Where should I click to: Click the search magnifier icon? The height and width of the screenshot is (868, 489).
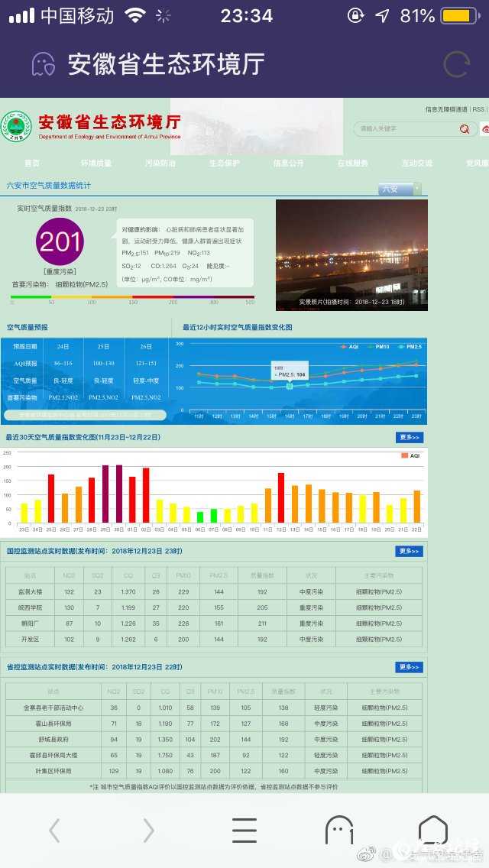[x=465, y=129]
